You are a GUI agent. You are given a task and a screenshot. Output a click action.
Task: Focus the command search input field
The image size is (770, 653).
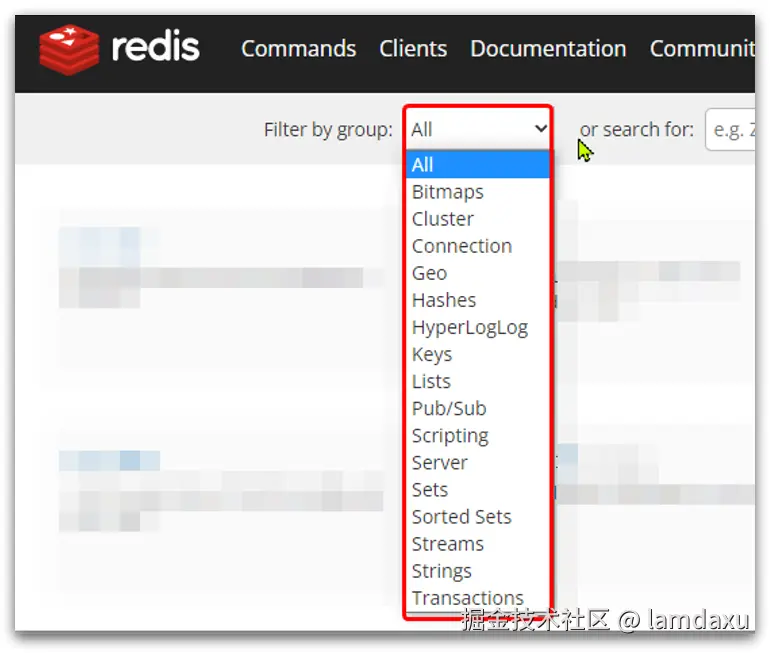[x=730, y=130]
